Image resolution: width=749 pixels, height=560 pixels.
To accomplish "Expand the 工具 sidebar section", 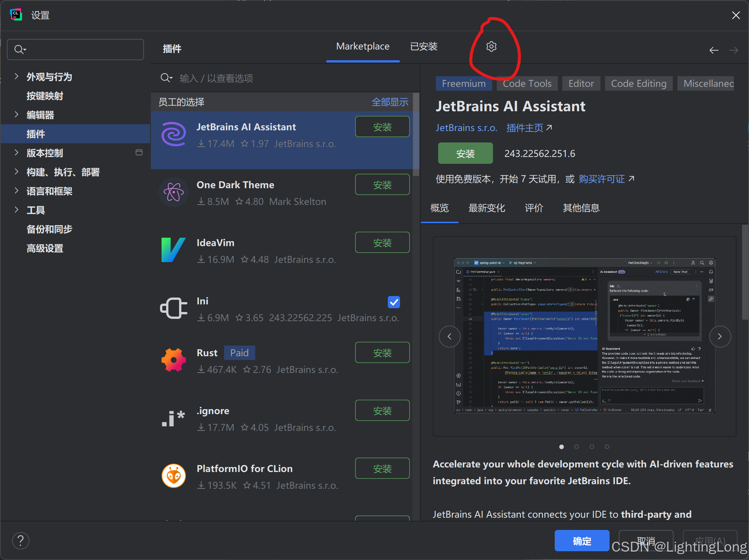I will coord(16,210).
